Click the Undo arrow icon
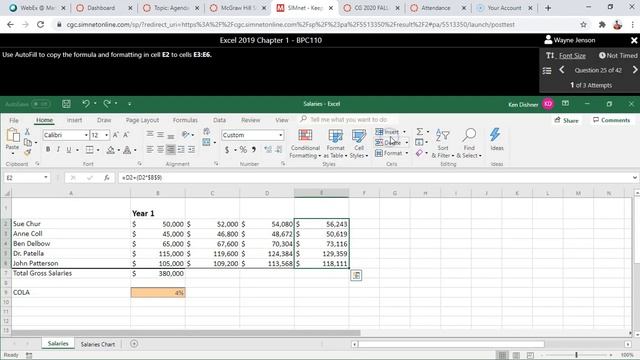The image size is (640, 360). (x=86, y=104)
